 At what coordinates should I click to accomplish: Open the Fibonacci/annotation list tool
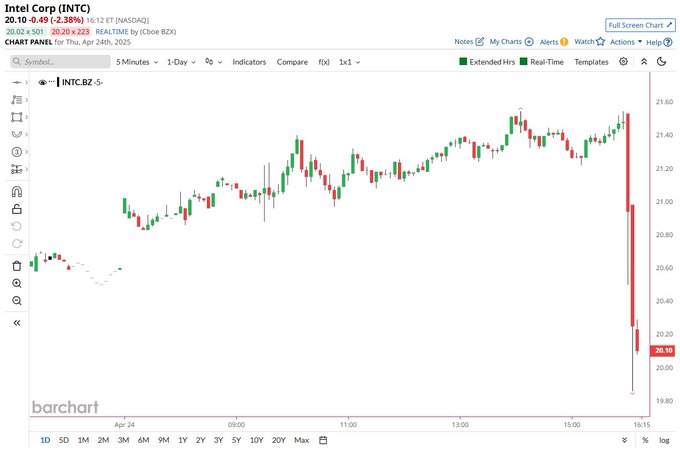pos(16,100)
